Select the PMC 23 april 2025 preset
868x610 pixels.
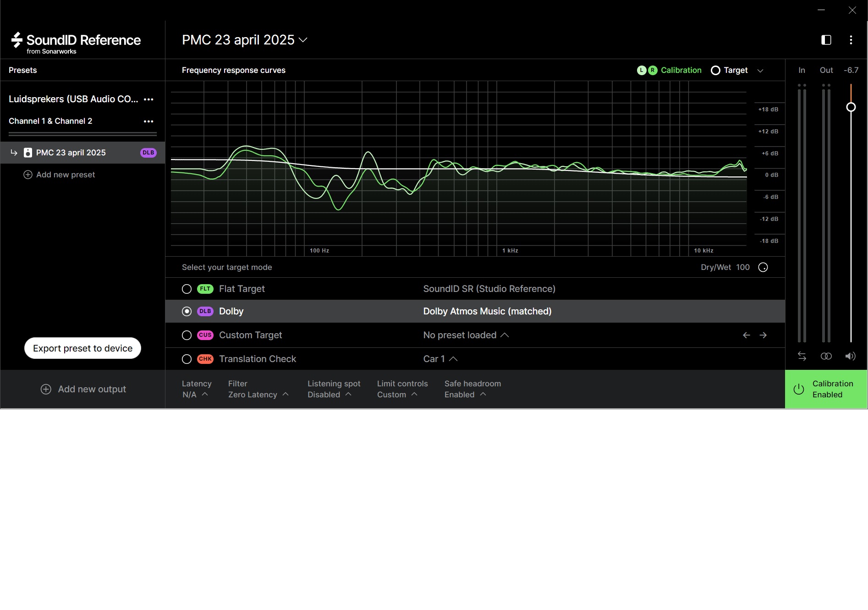(71, 153)
